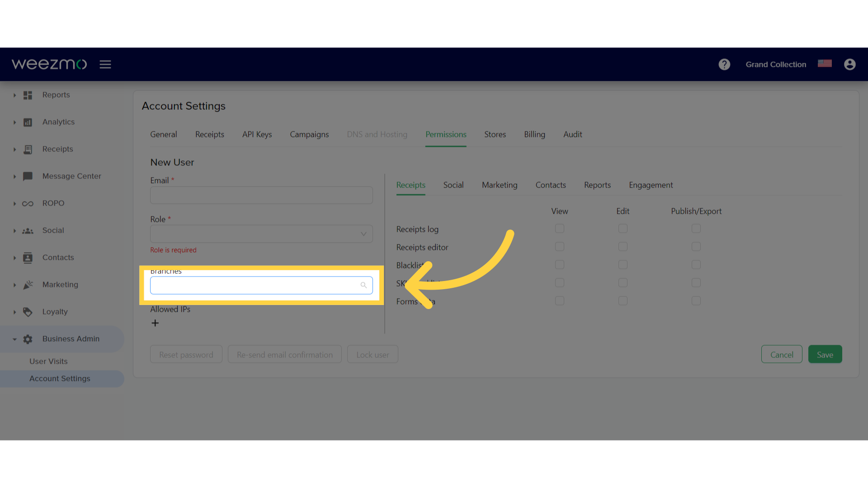Click the Analytics bar chart icon
The height and width of the screenshot is (488, 868).
pos(28,122)
